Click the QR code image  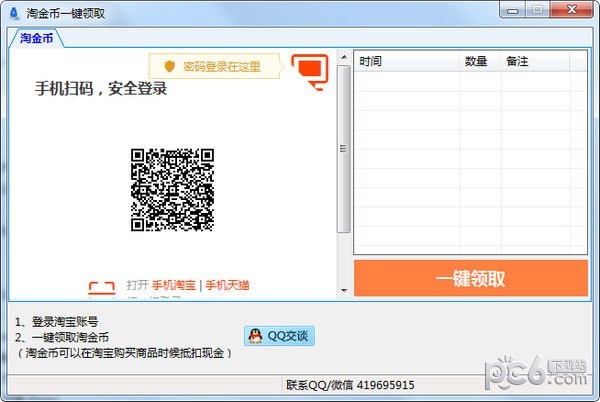coord(172,190)
